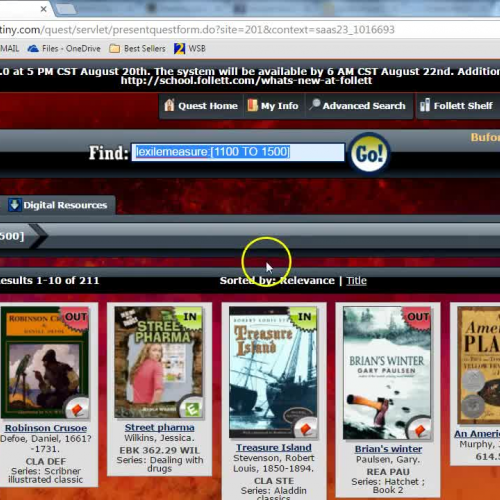The width and height of the screenshot is (500, 500).
Task: Click the OUT badge on Brian's Winter
Action: 418,317
